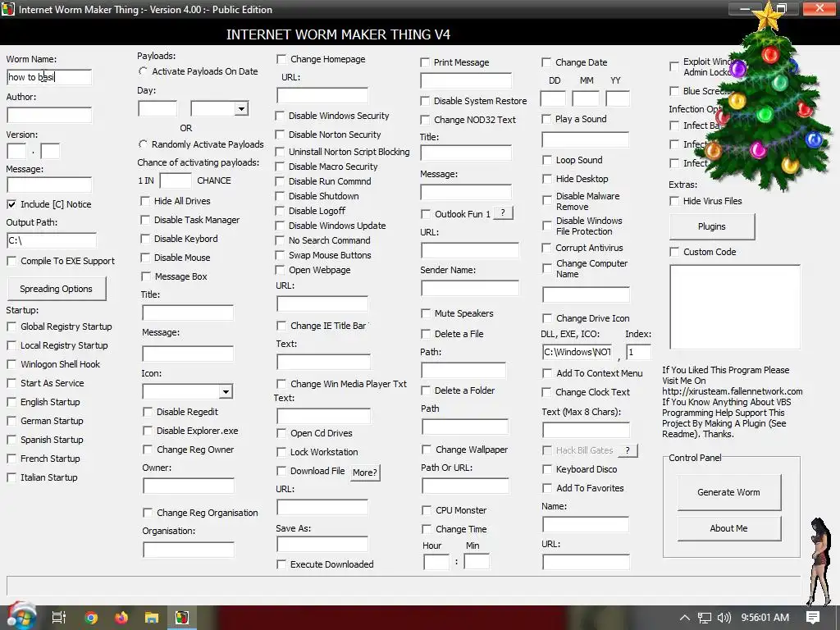
Task: Tick the Change Wallpaper checkbox
Action: pos(427,450)
